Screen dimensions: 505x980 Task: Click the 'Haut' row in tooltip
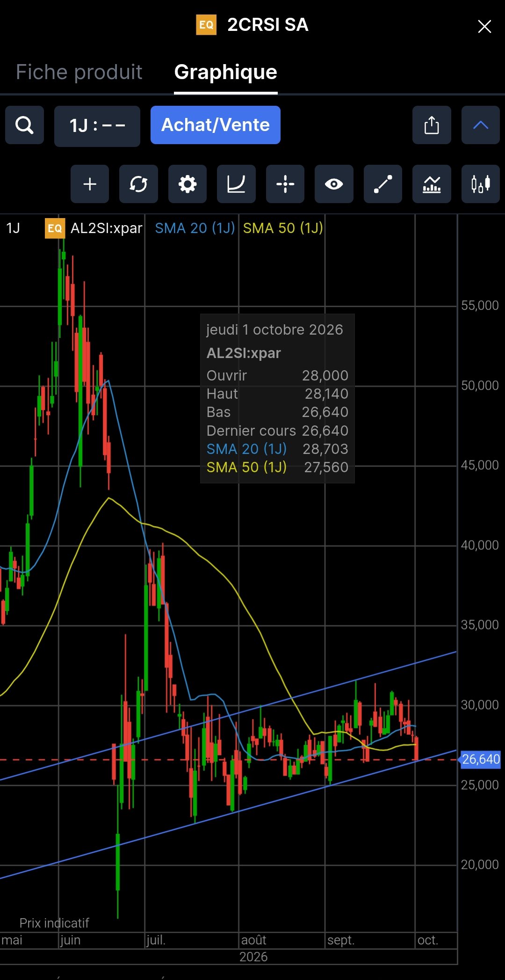pyautogui.click(x=277, y=394)
